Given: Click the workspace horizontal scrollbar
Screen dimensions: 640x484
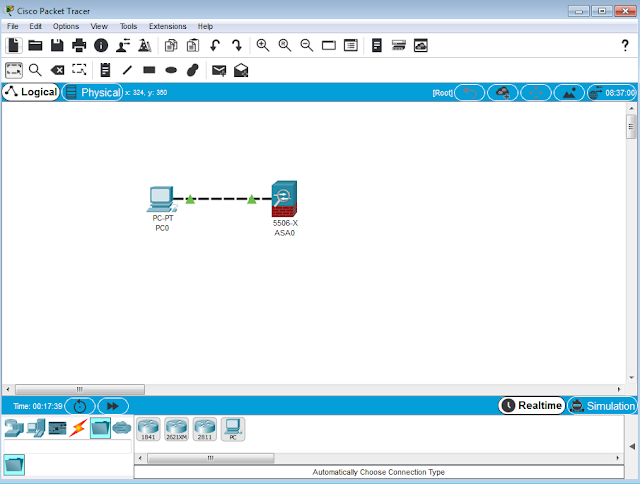Looking at the screenshot, I should pyautogui.click(x=80, y=389).
